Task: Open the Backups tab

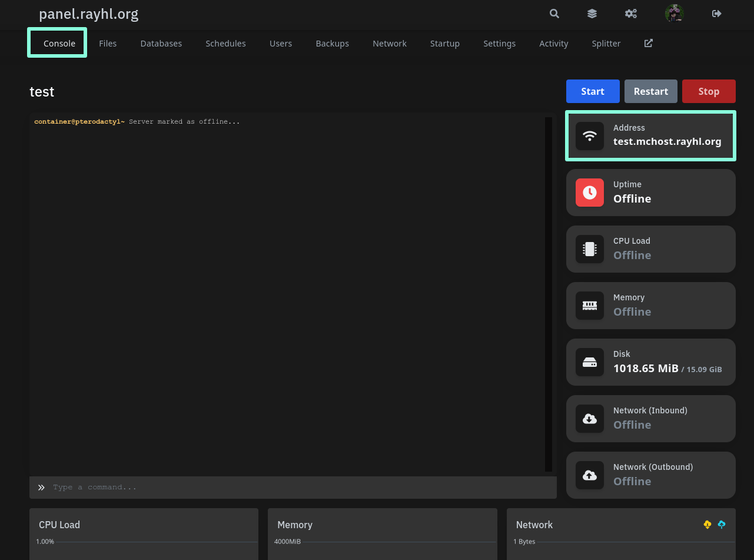Action: [332, 44]
